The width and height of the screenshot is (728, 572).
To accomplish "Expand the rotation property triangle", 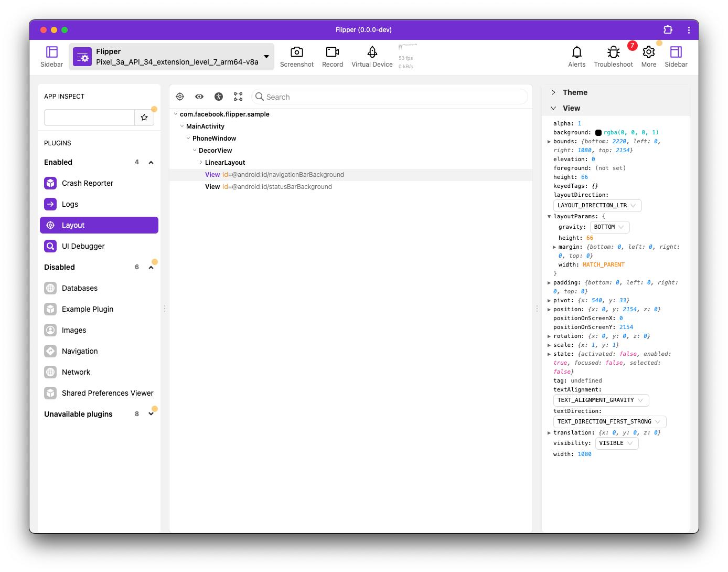I will tap(549, 336).
